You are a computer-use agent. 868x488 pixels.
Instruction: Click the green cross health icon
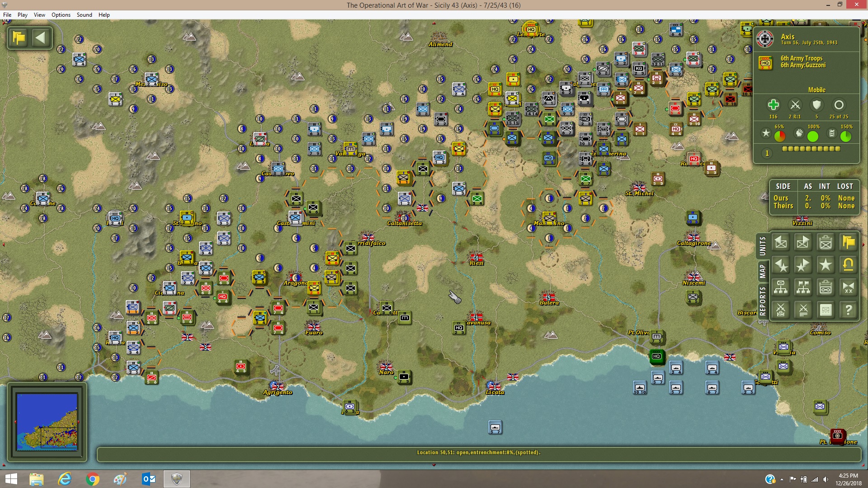773,105
